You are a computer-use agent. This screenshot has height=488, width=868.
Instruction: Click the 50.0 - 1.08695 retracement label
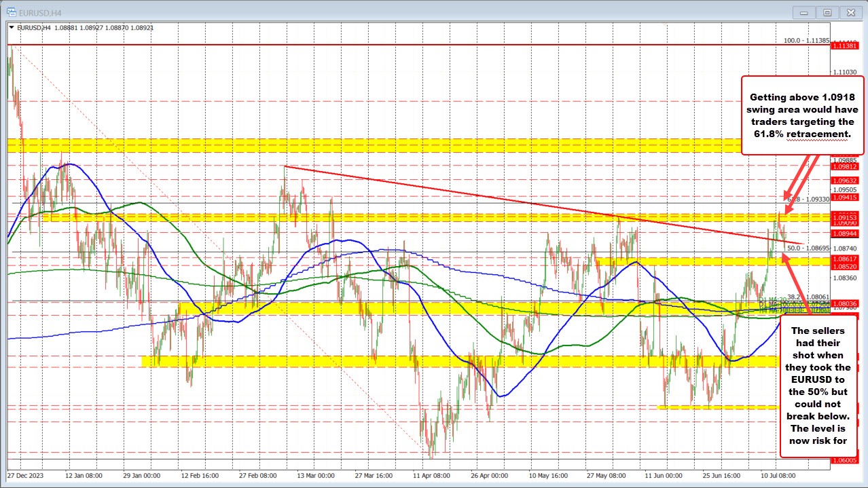(807, 248)
